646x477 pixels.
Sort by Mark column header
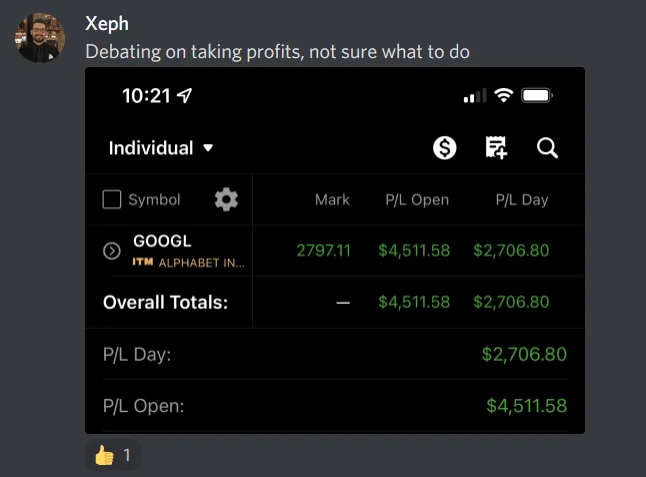click(332, 200)
